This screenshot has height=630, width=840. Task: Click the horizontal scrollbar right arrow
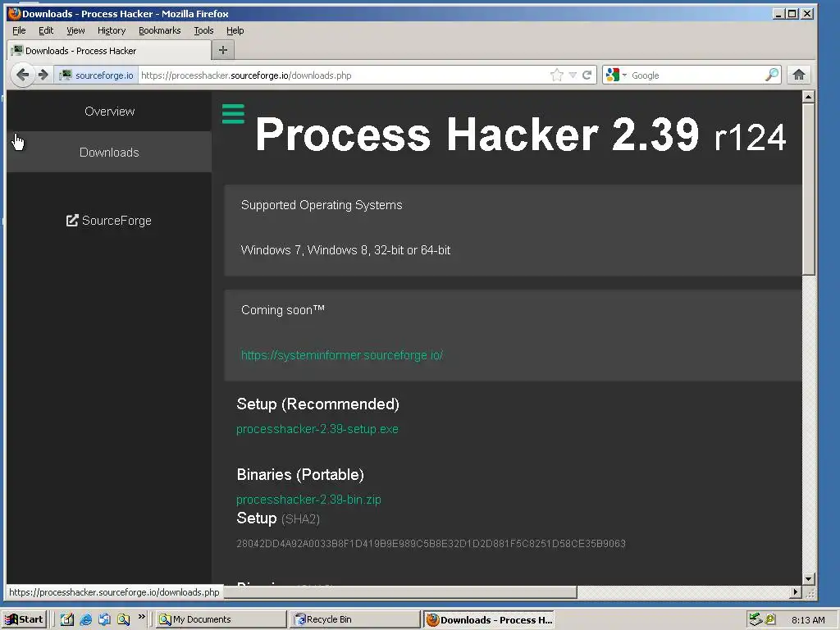click(796, 592)
